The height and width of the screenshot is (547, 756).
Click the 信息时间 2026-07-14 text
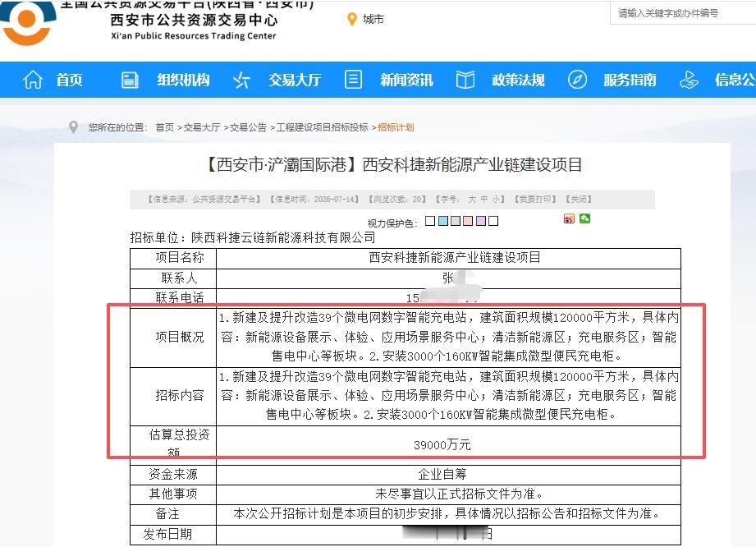tap(314, 200)
